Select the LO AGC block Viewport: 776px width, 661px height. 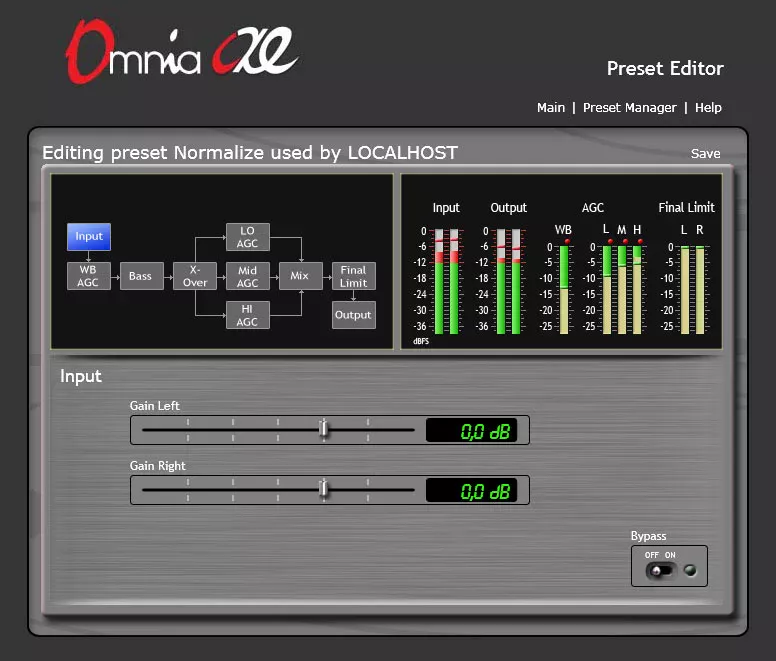click(x=247, y=237)
